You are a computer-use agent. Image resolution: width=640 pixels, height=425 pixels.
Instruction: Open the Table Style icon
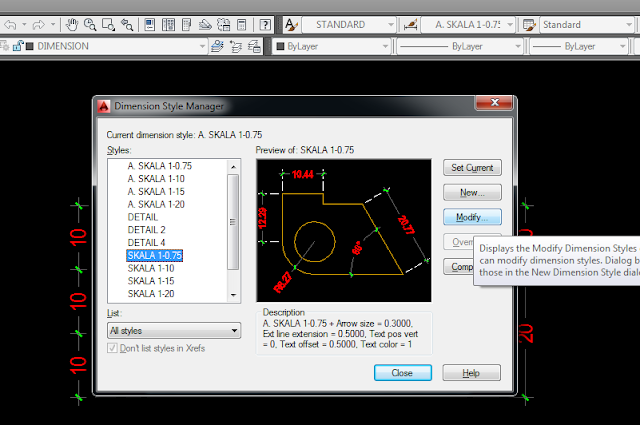529,25
